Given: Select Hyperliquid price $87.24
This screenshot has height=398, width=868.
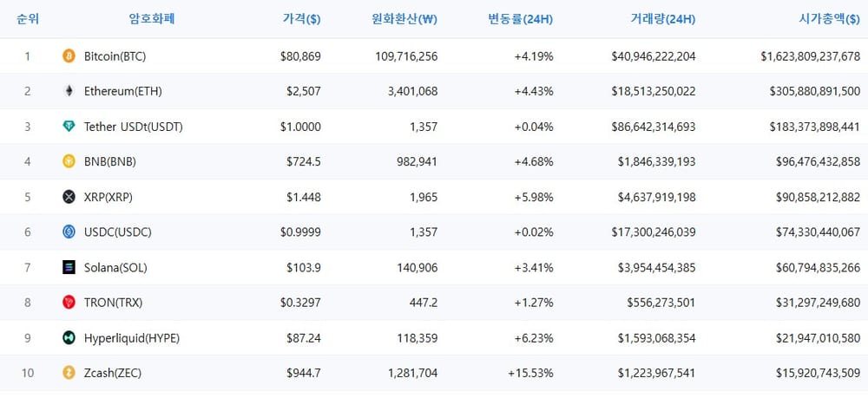Looking at the screenshot, I should (303, 338).
